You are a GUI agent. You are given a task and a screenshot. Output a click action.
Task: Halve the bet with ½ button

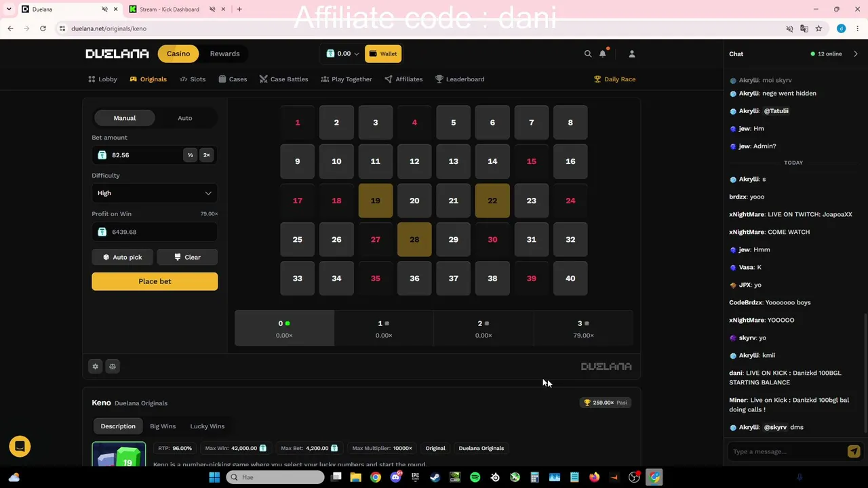(x=191, y=155)
